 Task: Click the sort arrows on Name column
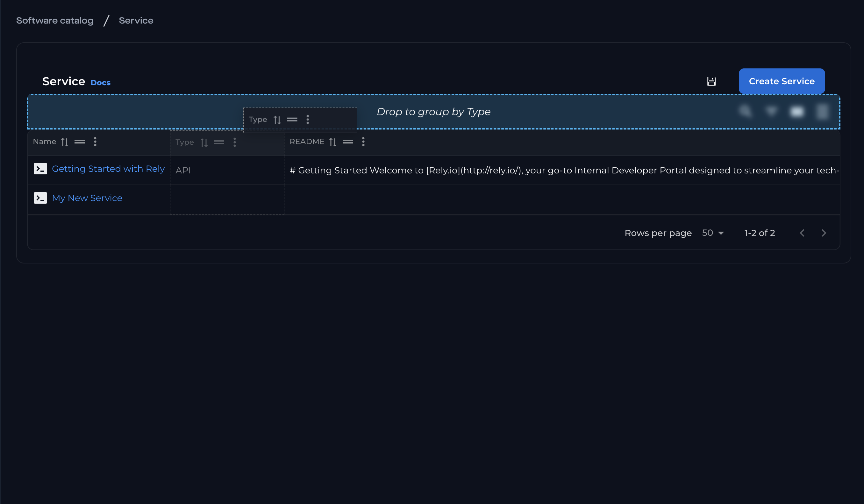[x=64, y=142]
